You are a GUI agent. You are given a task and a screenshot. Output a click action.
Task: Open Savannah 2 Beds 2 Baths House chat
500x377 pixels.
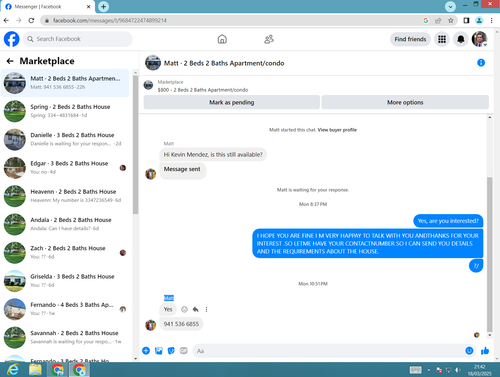coord(65,337)
